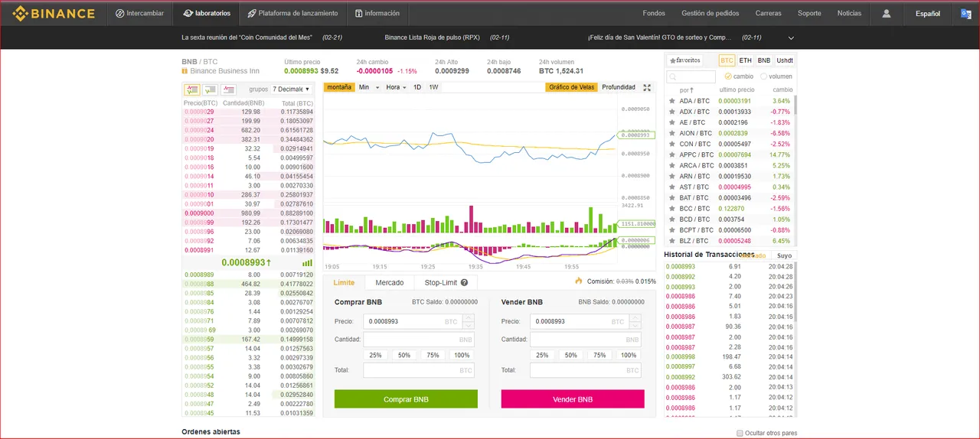Open the 7 Decimales grupos dropdown
Screen dimensions: 980x439
(x=291, y=89)
